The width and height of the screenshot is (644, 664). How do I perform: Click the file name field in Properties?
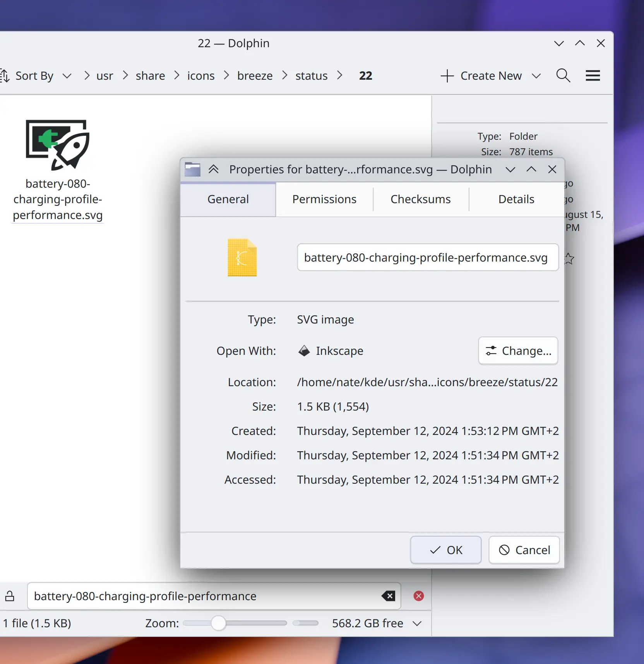(x=427, y=257)
